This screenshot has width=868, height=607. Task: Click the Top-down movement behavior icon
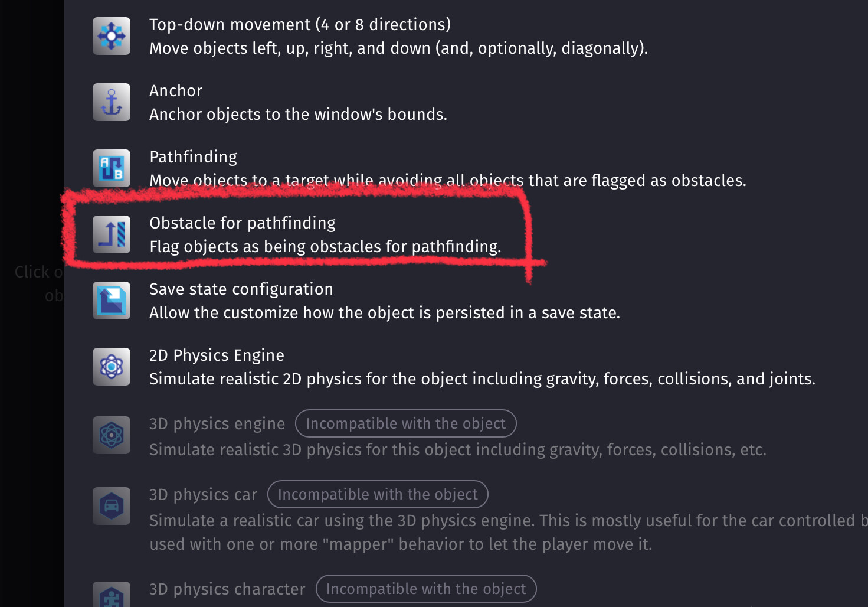point(112,36)
